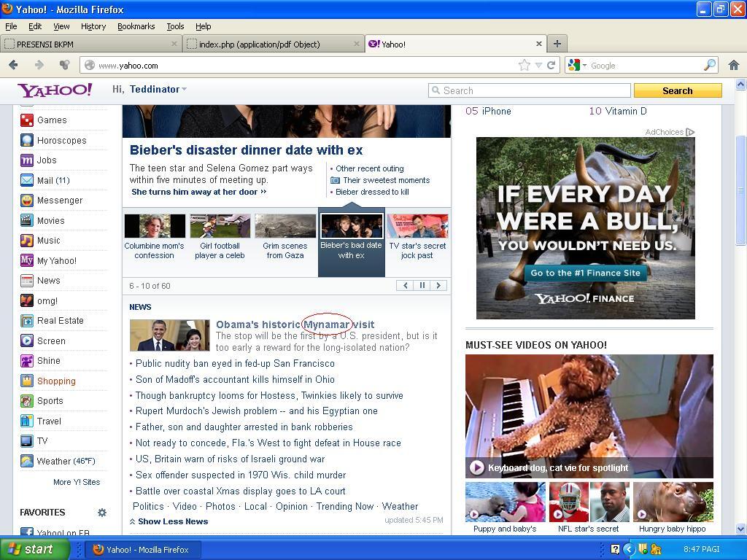
Task: Select Yahoo! - Mozilla Firefox taskbar item
Action: 142,550
